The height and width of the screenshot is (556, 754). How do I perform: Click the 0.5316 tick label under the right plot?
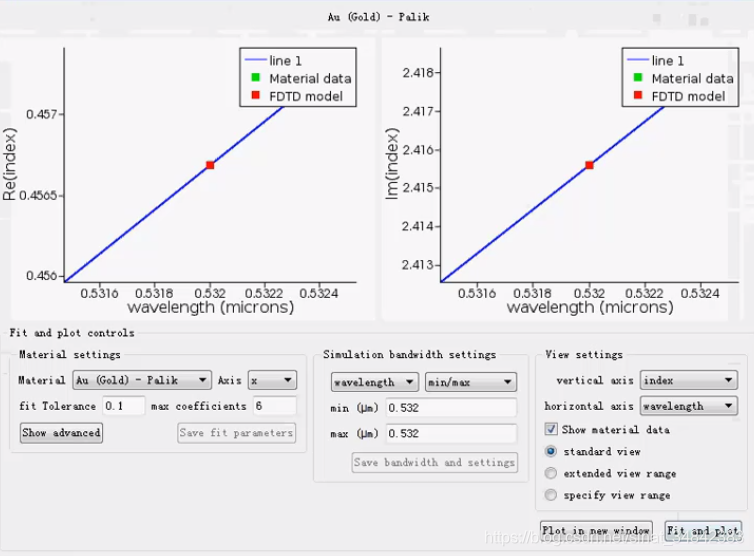477,293
